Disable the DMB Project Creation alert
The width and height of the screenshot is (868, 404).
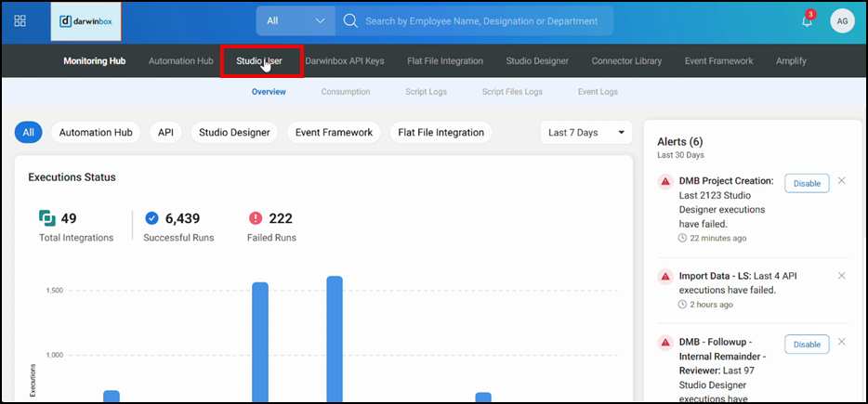coord(807,183)
